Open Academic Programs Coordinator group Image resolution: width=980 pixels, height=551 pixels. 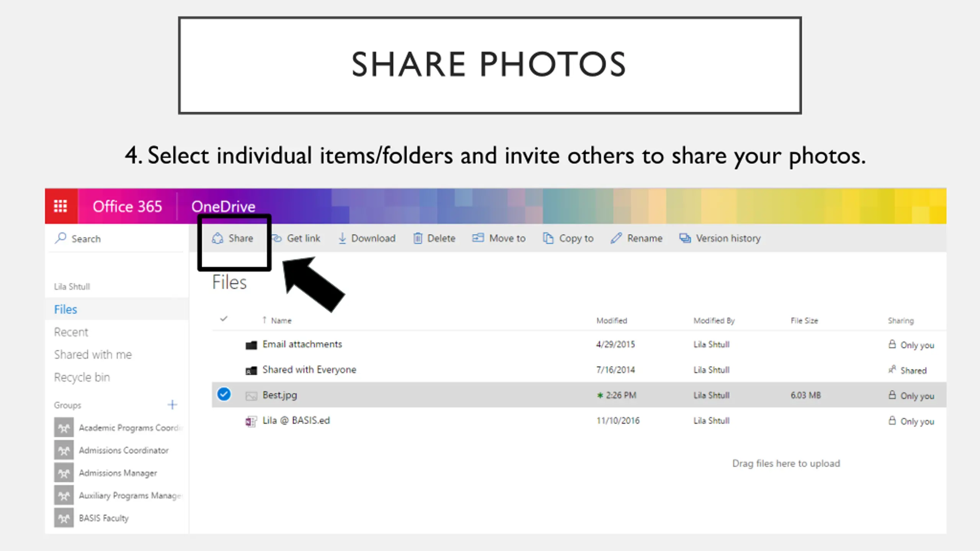click(131, 427)
